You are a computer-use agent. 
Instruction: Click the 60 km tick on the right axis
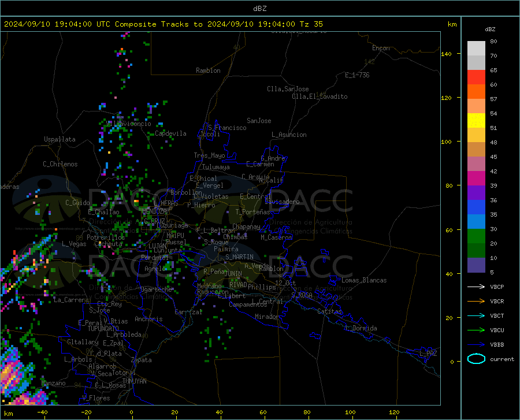pyautogui.click(x=449, y=230)
